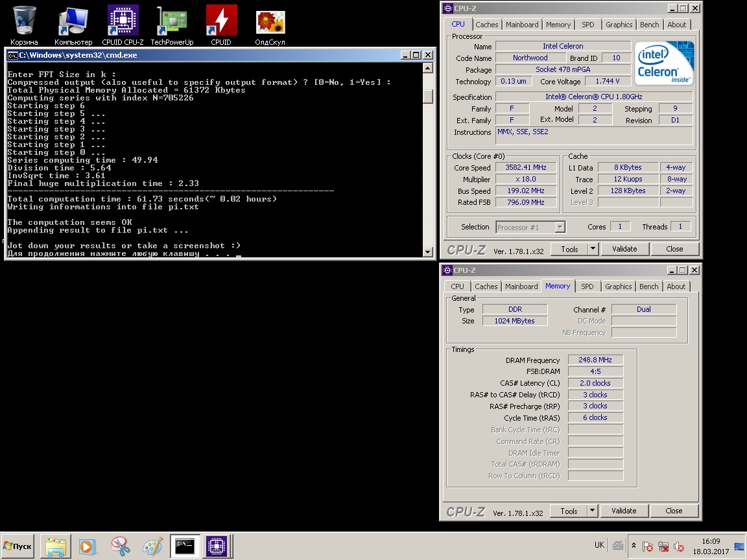Open Processor #1 selection dropdown
The width and height of the screenshot is (747, 560).
pyautogui.click(x=560, y=227)
